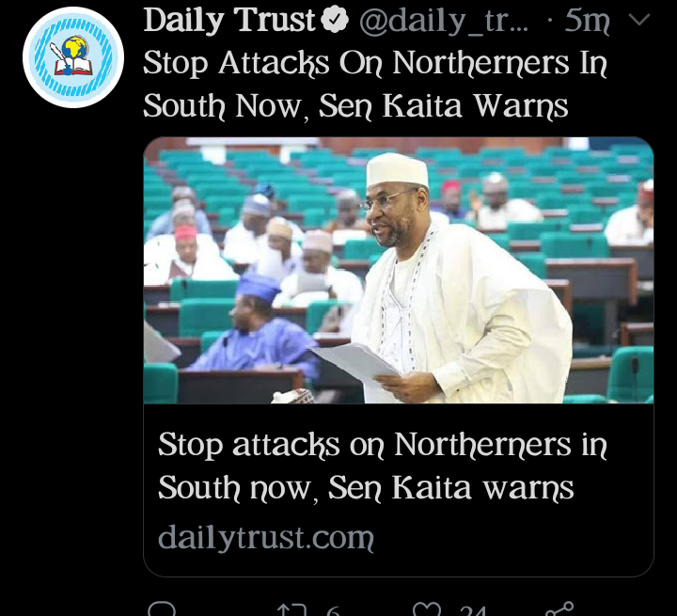
Task: Click the tweet text Stop Attacks On Northerners
Action: [x=375, y=85]
